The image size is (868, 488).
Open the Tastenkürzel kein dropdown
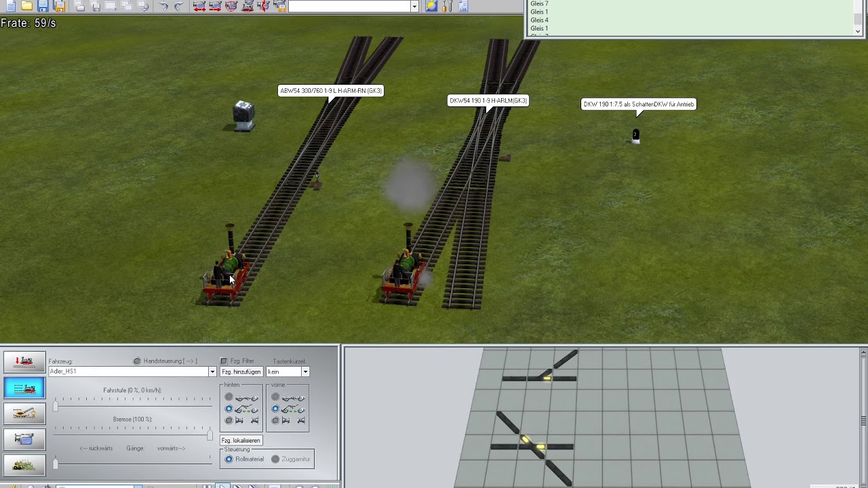(305, 371)
